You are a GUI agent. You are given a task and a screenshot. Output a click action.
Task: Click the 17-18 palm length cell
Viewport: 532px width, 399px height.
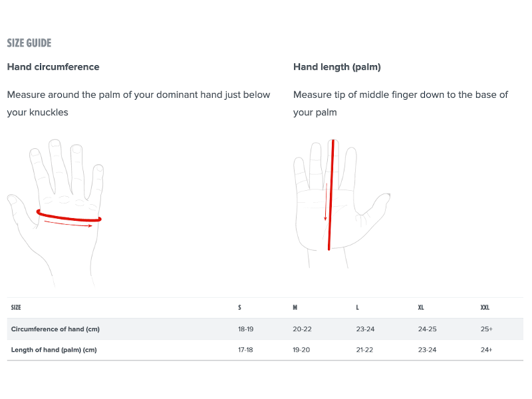(245, 350)
